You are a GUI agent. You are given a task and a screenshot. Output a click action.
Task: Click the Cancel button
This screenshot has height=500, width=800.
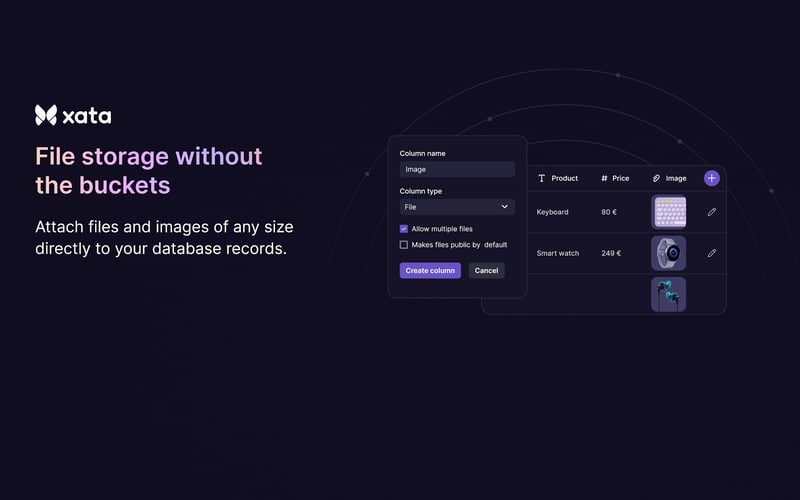pos(486,270)
